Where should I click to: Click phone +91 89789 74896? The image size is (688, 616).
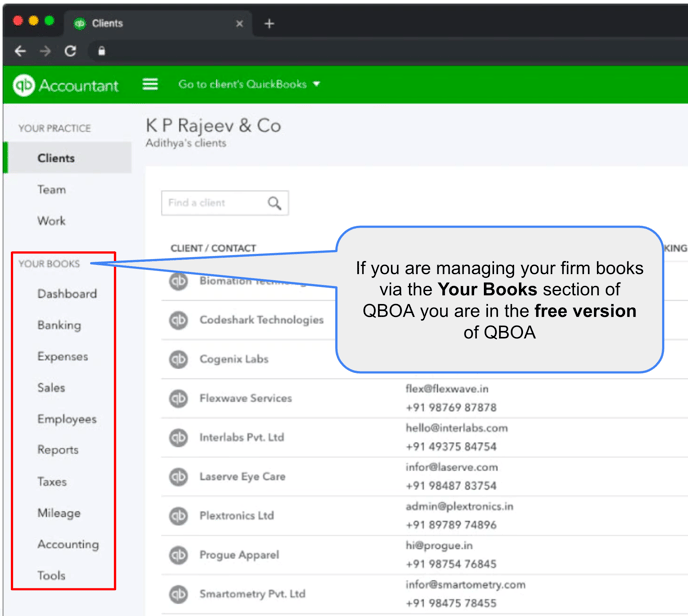point(451,525)
